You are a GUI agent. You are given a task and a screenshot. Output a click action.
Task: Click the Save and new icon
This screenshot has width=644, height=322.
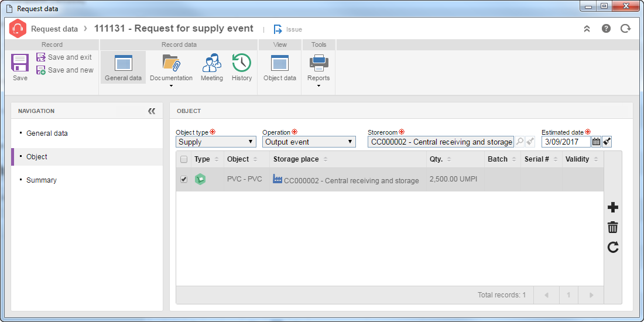point(41,70)
